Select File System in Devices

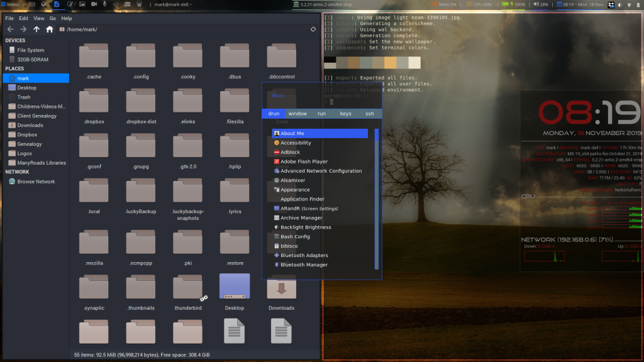pos(36,50)
